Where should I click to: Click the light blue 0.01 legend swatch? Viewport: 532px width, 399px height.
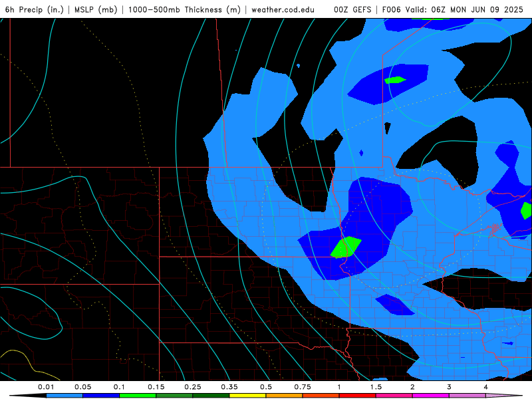[x=65, y=396]
